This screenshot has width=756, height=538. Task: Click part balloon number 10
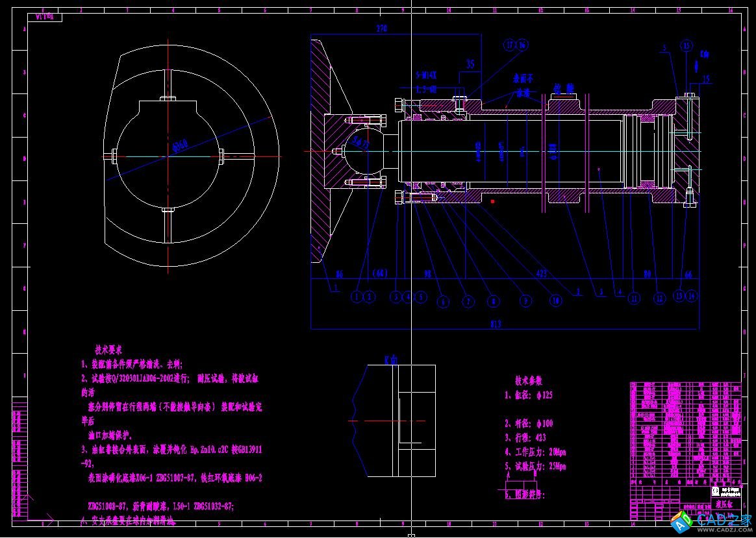point(555,300)
